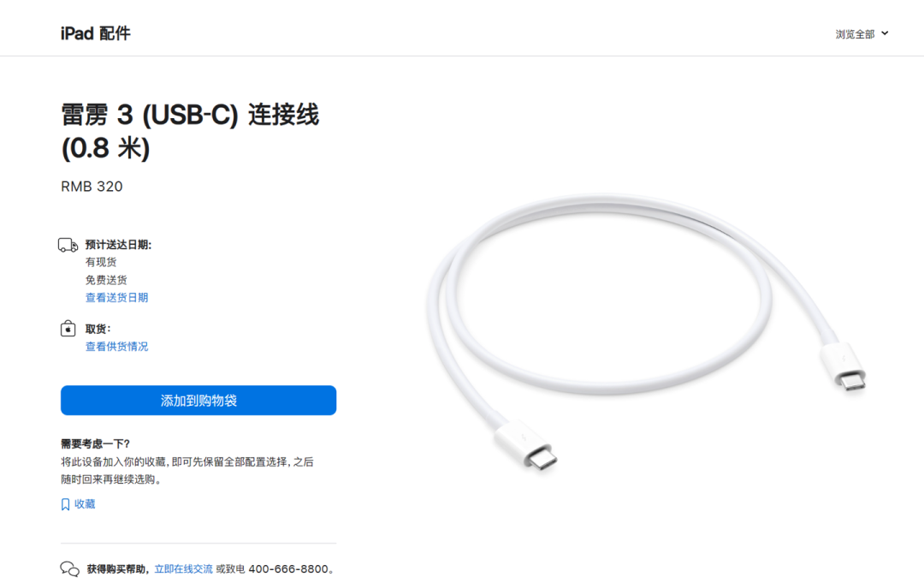Click the RMB 320 price text

pos(92,187)
